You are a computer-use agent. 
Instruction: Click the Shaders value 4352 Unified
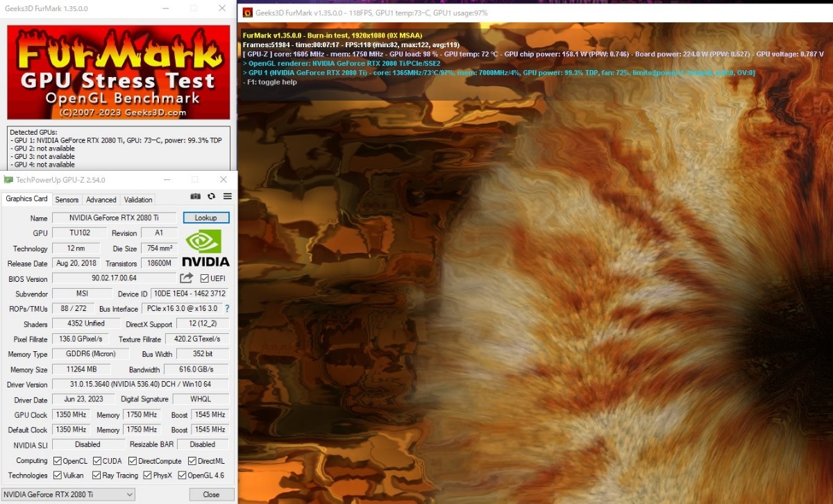[86, 324]
